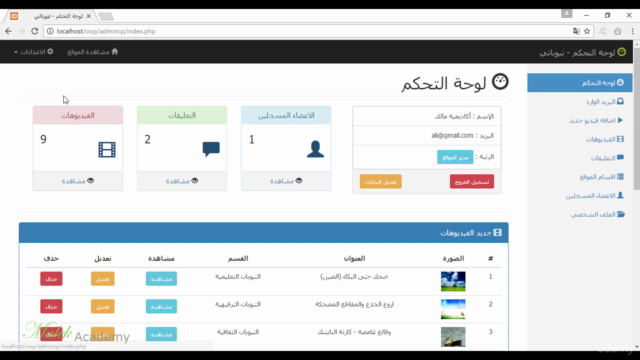Click blue مشاهدة button in row 2
Screen dimensions: 640x360
click(161, 307)
